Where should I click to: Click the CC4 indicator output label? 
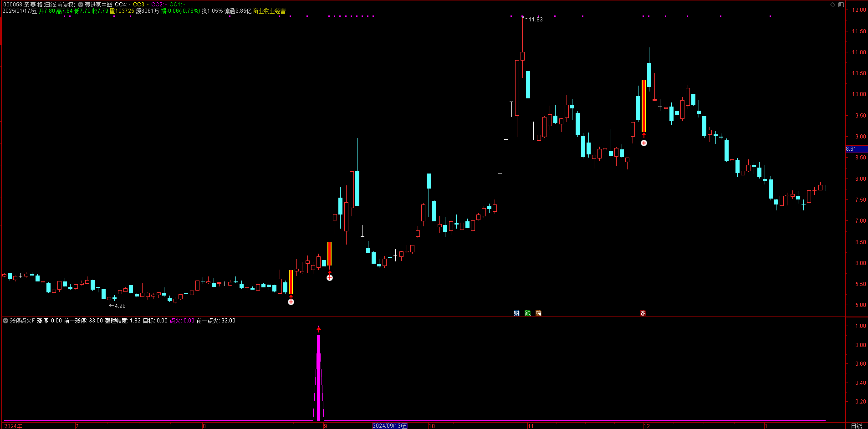(123, 5)
